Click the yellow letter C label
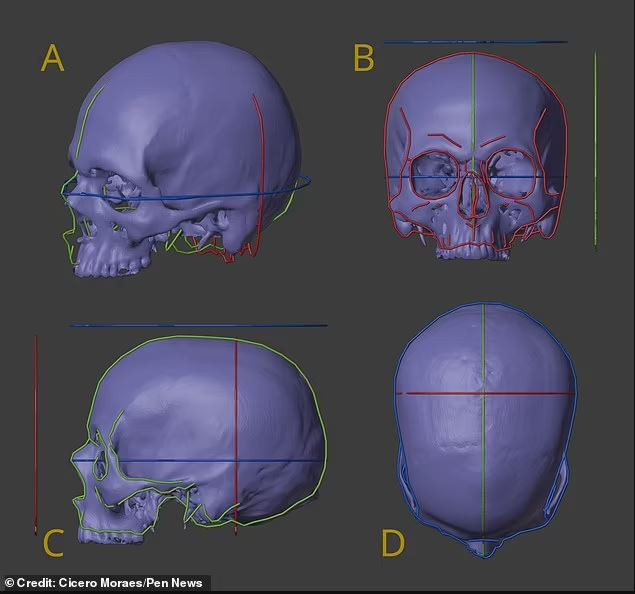The width and height of the screenshot is (635, 594). pos(53,543)
